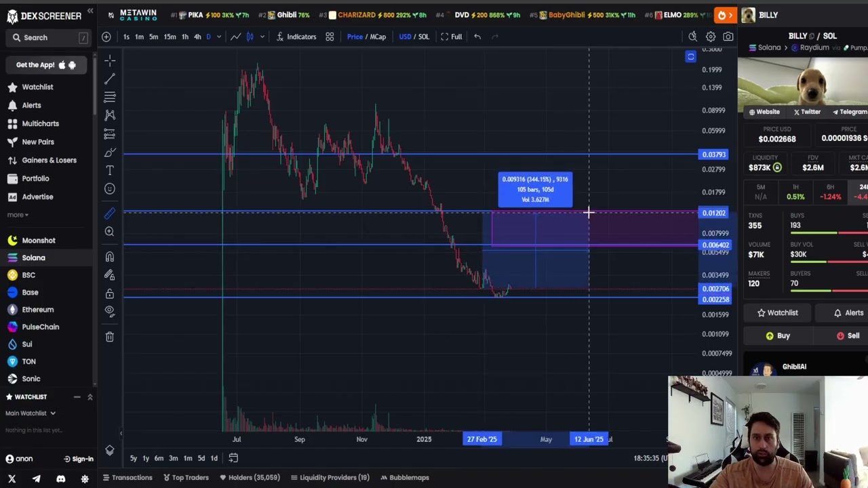Open the Indicators menu
Image resolution: width=868 pixels, height=488 pixels.
296,37
